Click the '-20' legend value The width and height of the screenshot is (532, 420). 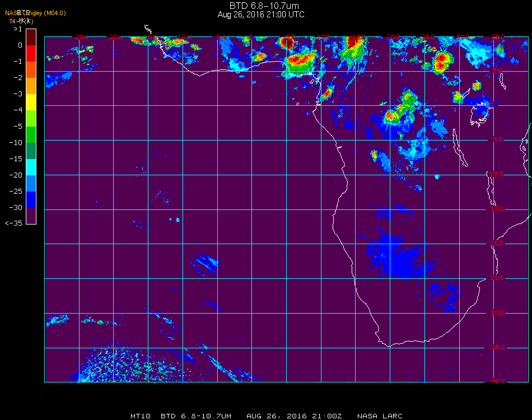click(x=16, y=175)
